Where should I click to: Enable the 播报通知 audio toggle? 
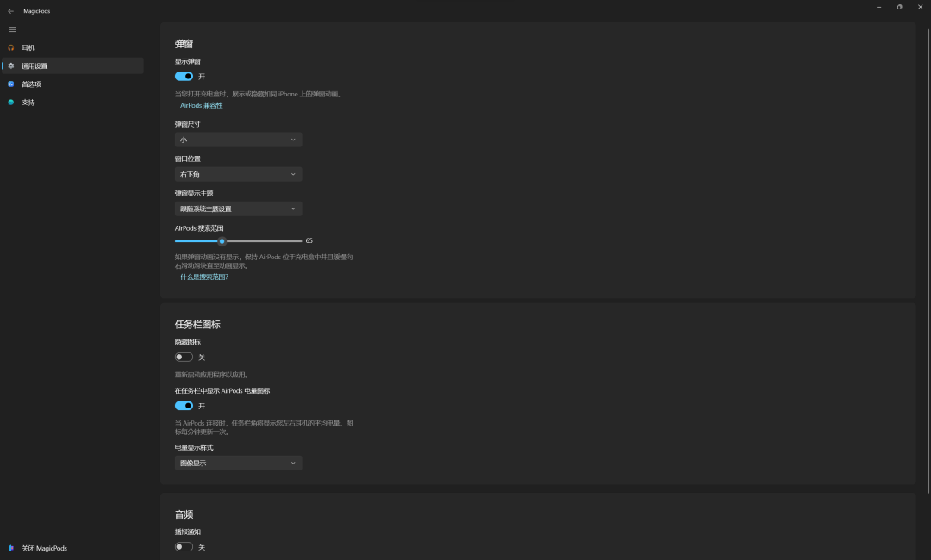(x=184, y=547)
